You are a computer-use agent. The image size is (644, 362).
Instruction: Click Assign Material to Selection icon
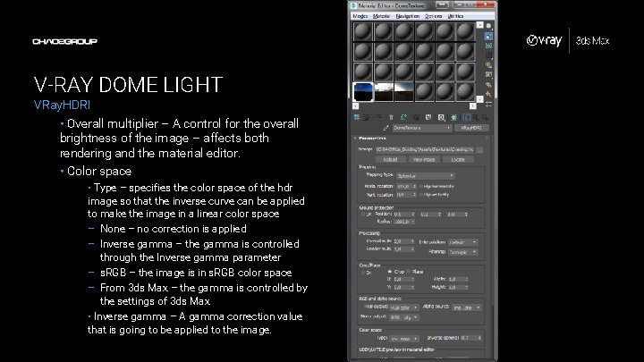point(378,118)
